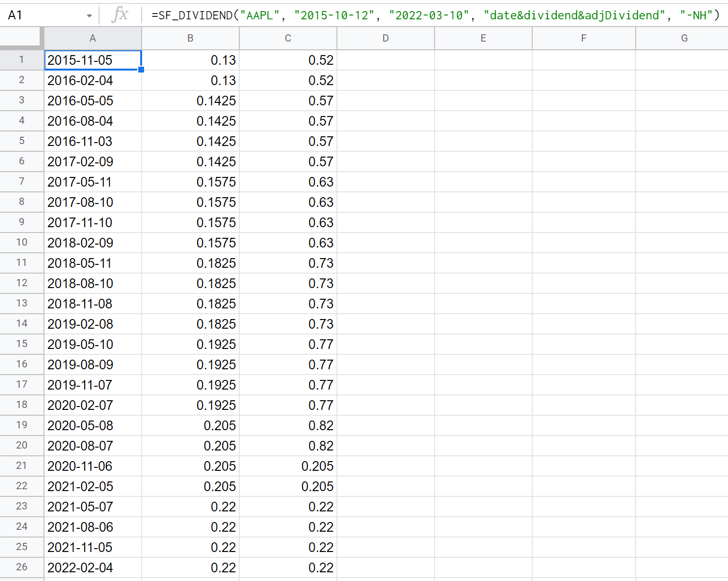Click adjusted dividend 0.52 in row 2
The height and width of the screenshot is (581, 728).
tap(288, 80)
